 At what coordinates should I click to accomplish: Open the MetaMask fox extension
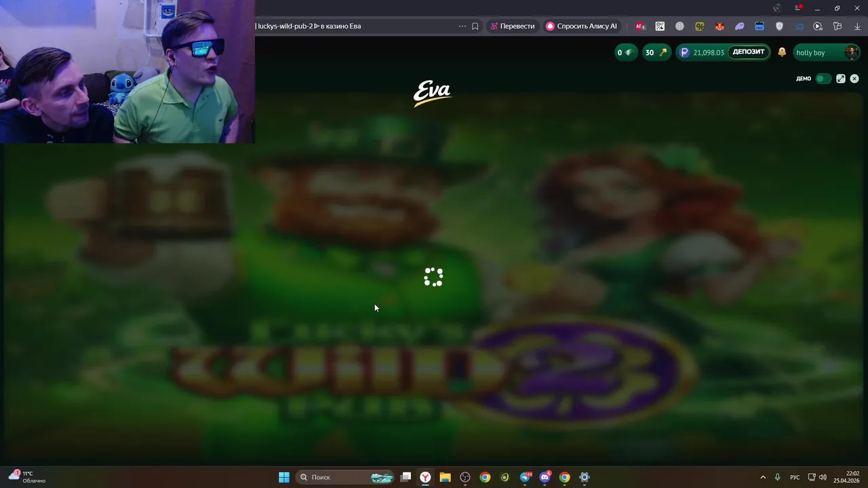pyautogui.click(x=719, y=26)
